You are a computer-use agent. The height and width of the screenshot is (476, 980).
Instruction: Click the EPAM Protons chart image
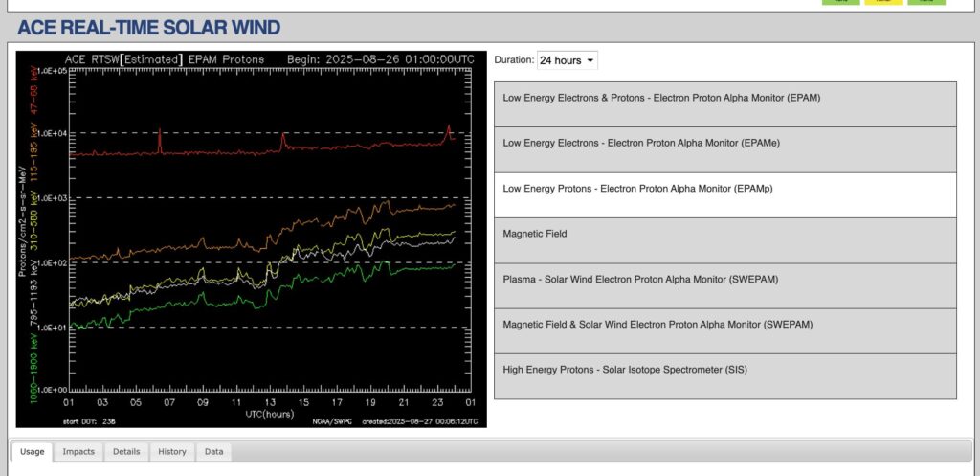[x=252, y=238]
